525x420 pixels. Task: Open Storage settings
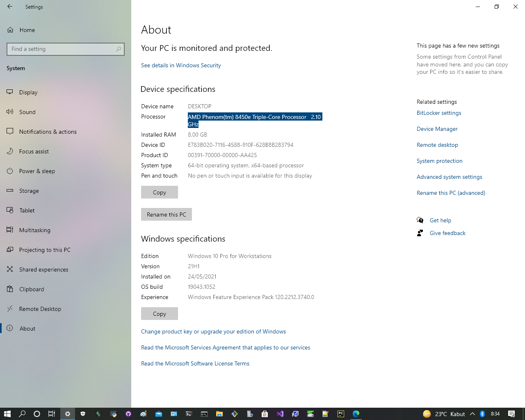point(66,191)
